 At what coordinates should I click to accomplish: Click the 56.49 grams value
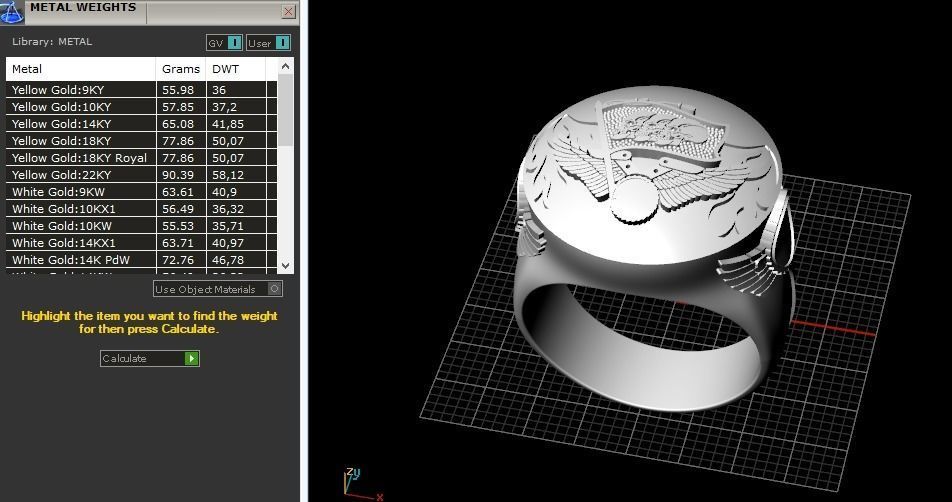click(178, 209)
